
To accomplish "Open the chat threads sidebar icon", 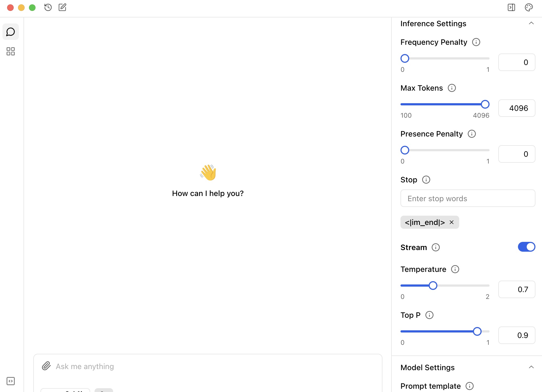I will [10, 32].
